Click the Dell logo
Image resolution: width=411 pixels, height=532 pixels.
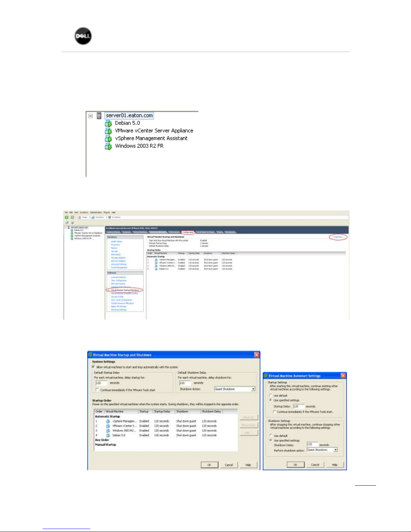tap(83, 36)
